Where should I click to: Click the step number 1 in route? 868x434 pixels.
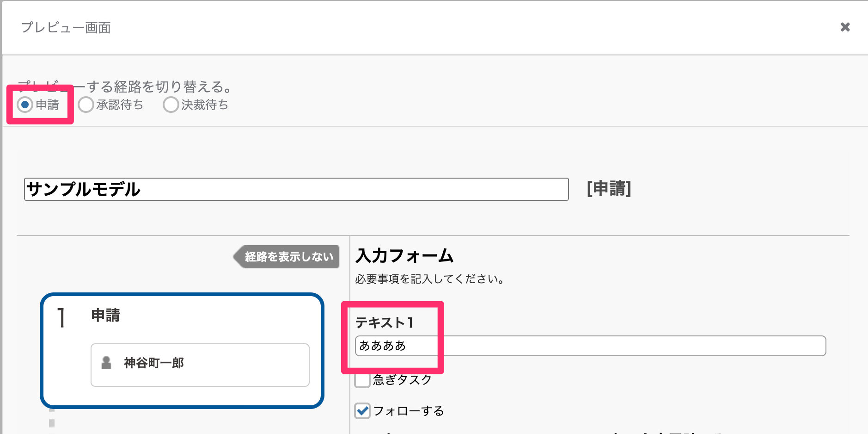click(61, 318)
